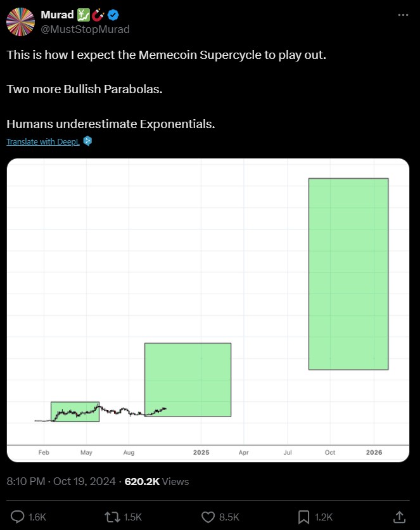Screen dimensions: 420x530
Task: Click the yen chart emoji beside name
Action: coord(84,15)
